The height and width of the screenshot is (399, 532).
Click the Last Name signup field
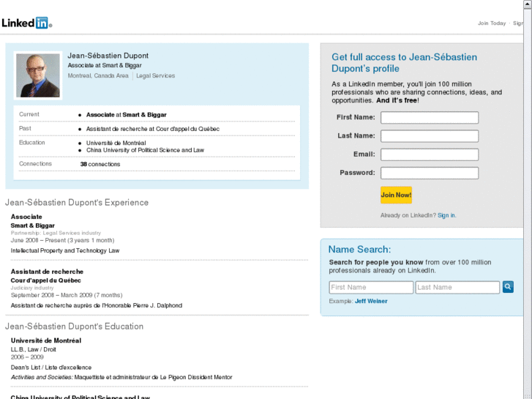[x=430, y=136]
